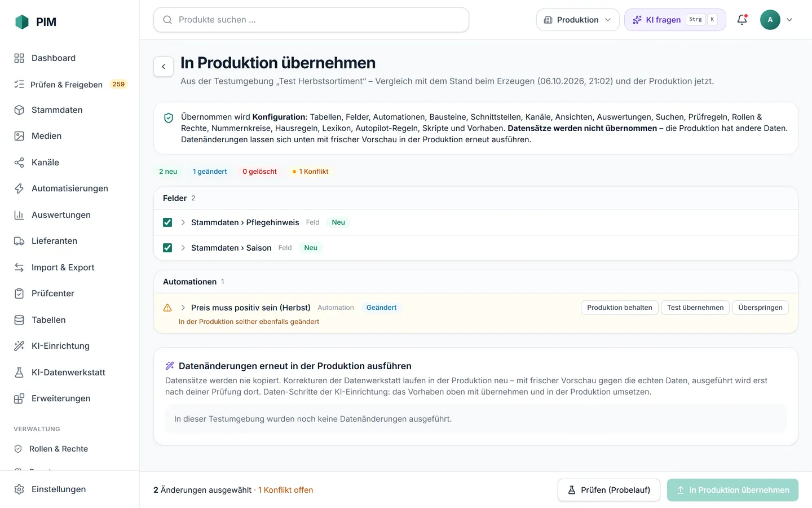Screen dimensions: 812x508
Task: Click the PIM logo
Action: pos(36,22)
